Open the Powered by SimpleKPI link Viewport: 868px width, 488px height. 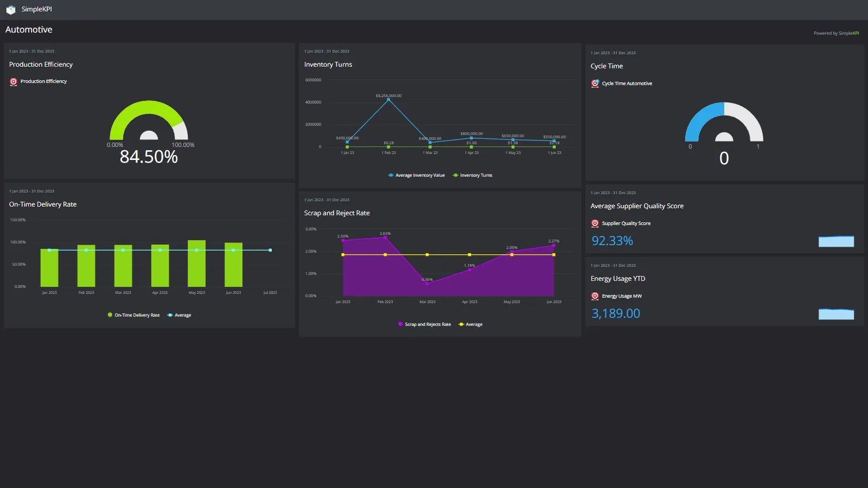(x=836, y=33)
